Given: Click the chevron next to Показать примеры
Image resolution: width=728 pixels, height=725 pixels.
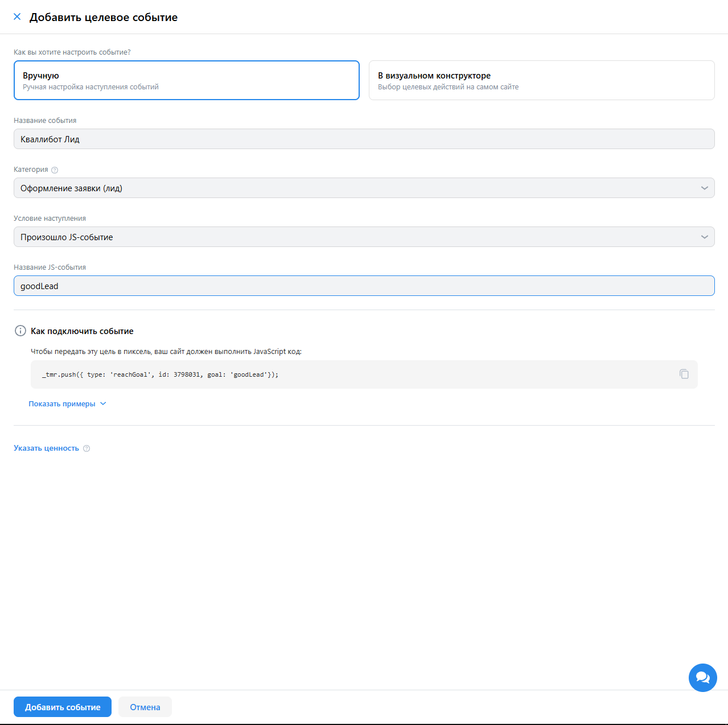Looking at the screenshot, I should 103,403.
